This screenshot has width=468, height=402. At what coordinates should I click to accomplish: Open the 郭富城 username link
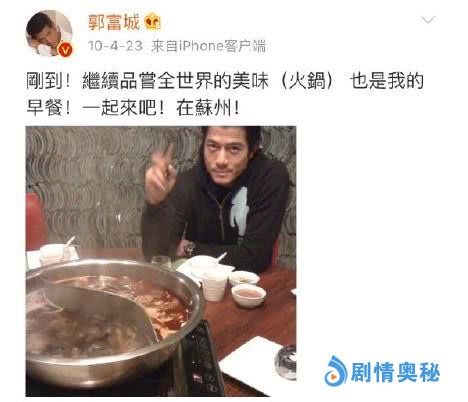click(114, 22)
